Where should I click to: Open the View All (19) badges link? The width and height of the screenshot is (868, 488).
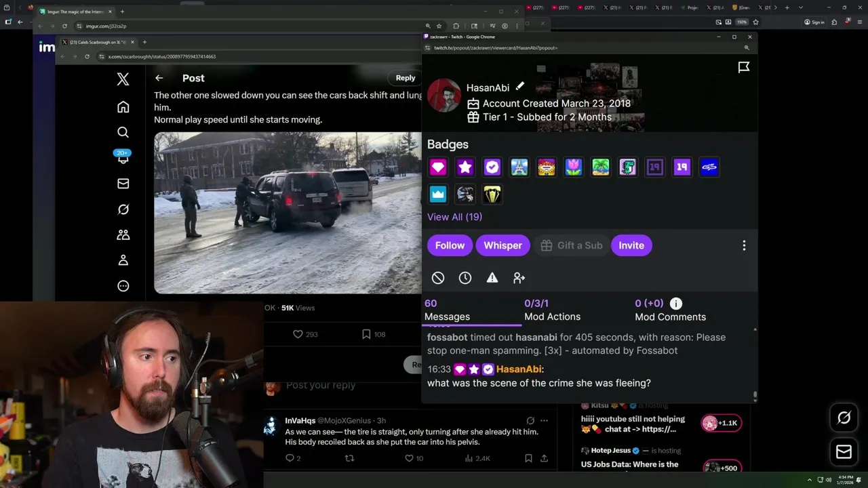pos(454,217)
